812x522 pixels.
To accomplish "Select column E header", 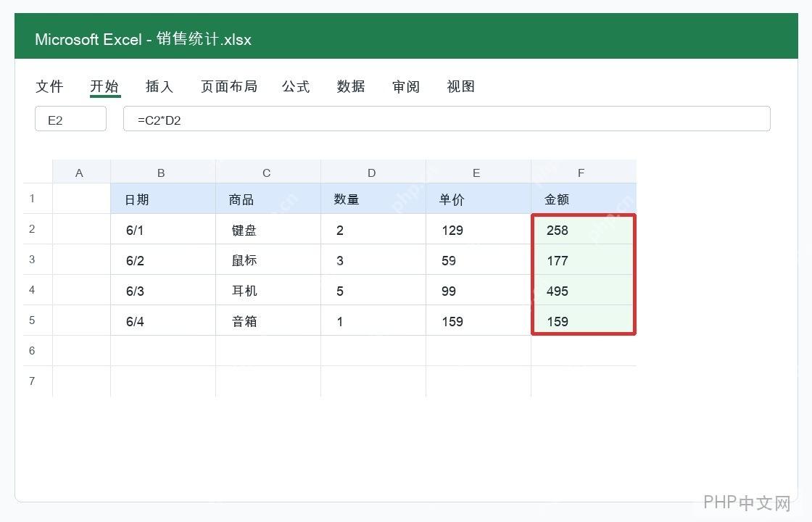I will [x=478, y=172].
